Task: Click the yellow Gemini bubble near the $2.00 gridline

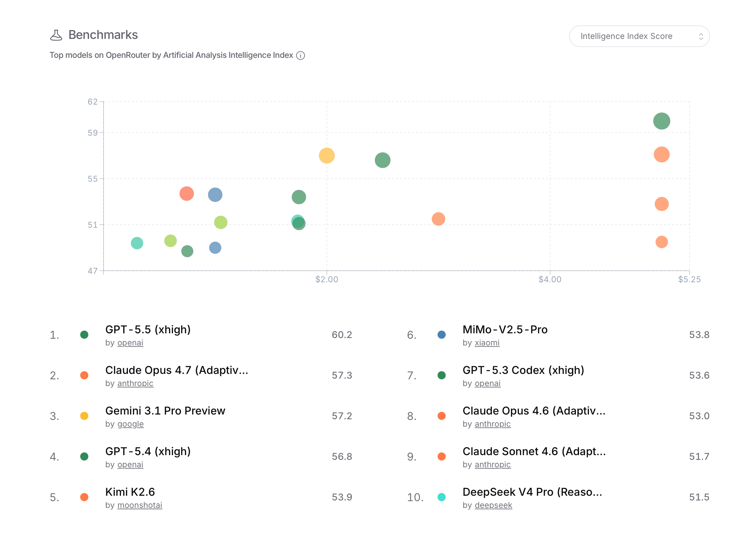Action: (x=327, y=156)
